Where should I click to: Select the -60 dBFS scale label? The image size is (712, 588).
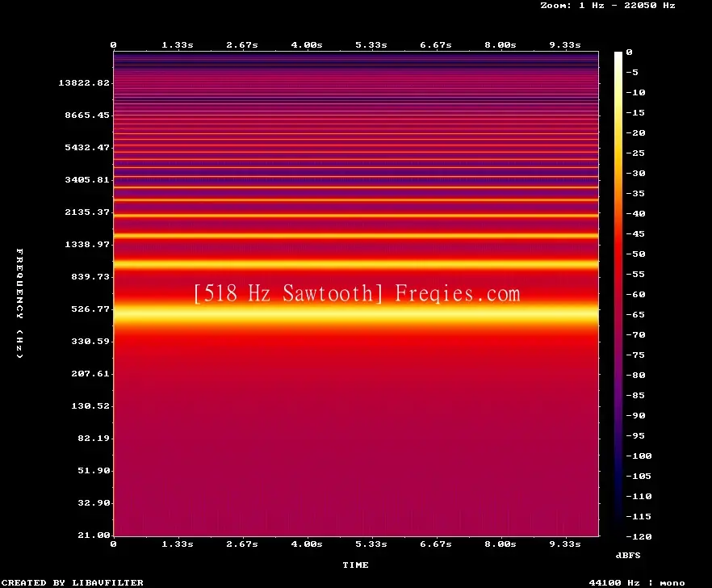635,295
